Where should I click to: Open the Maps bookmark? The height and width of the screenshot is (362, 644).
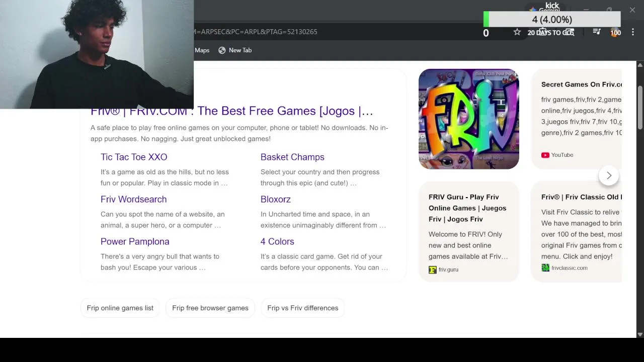[202, 50]
